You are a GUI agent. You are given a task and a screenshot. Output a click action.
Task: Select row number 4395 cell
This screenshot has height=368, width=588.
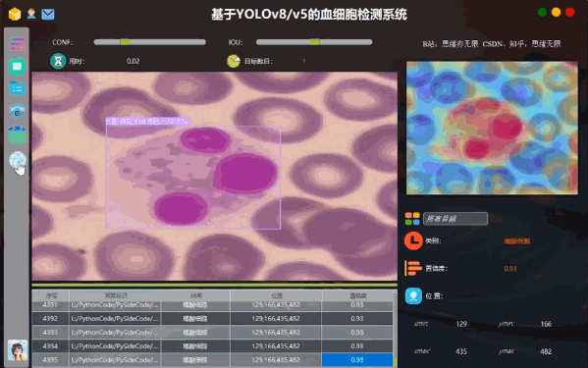coord(50,360)
